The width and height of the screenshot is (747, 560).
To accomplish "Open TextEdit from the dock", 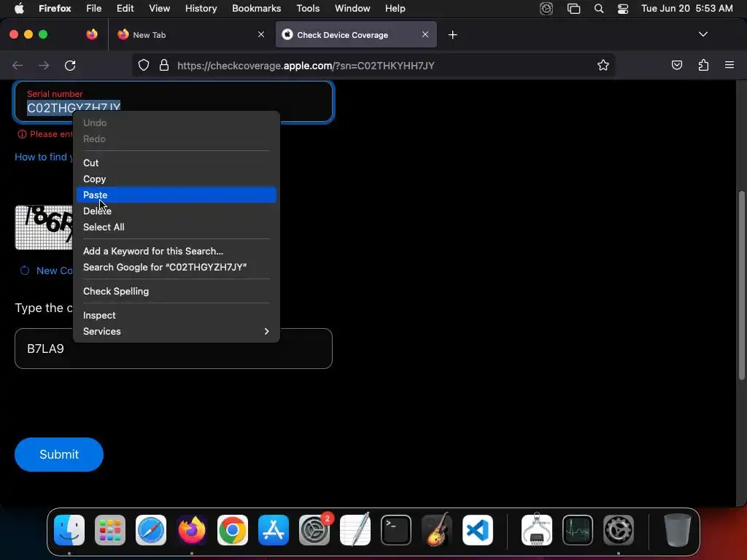I will [x=355, y=530].
